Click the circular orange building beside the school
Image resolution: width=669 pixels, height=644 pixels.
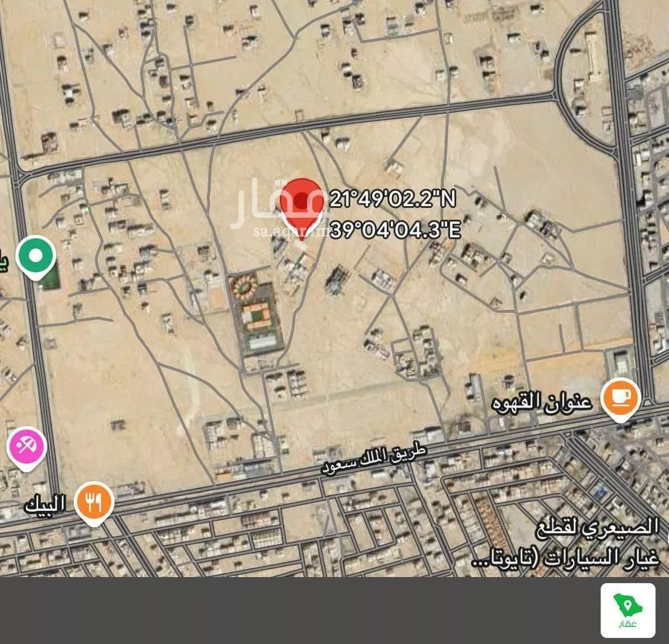(x=244, y=288)
